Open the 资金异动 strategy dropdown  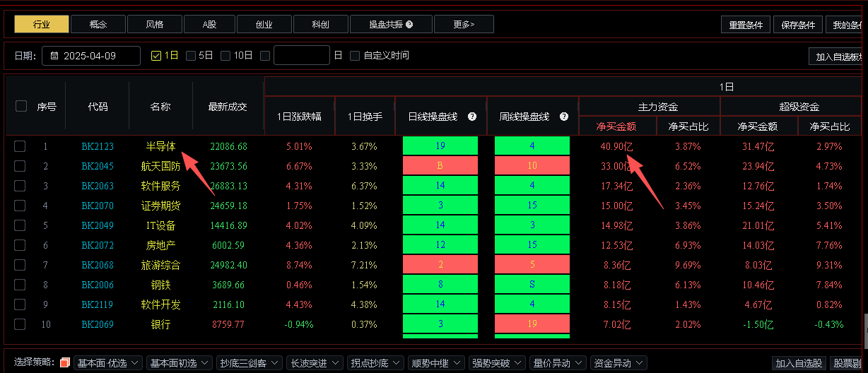click(x=618, y=363)
